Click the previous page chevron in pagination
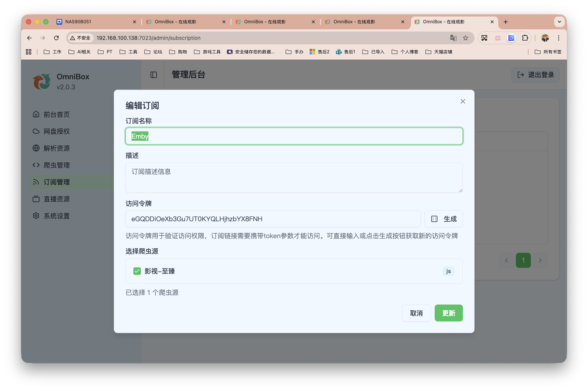 click(x=506, y=260)
